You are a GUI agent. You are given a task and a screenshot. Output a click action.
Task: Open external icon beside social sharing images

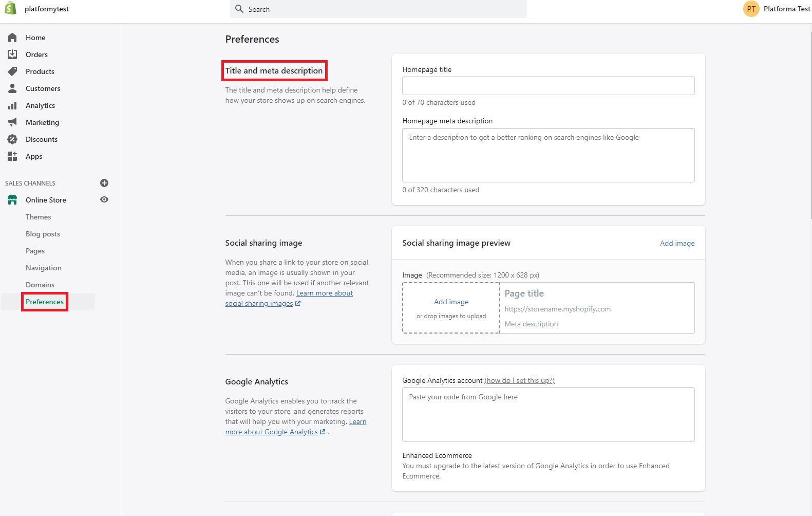[x=298, y=303]
